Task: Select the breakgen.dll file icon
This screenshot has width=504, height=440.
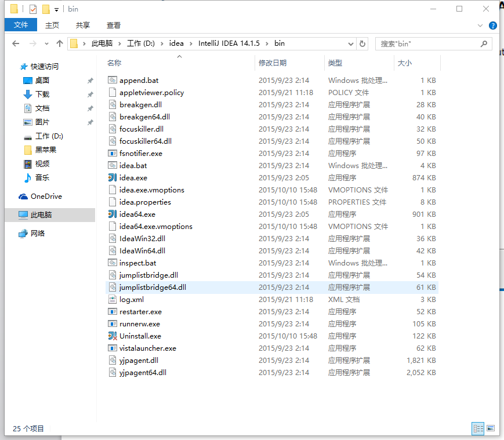Action: (112, 104)
